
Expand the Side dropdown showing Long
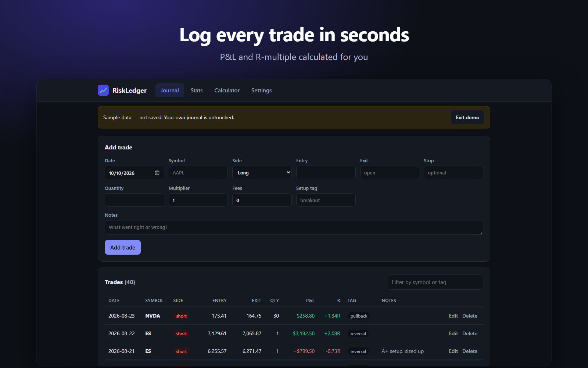(262, 173)
